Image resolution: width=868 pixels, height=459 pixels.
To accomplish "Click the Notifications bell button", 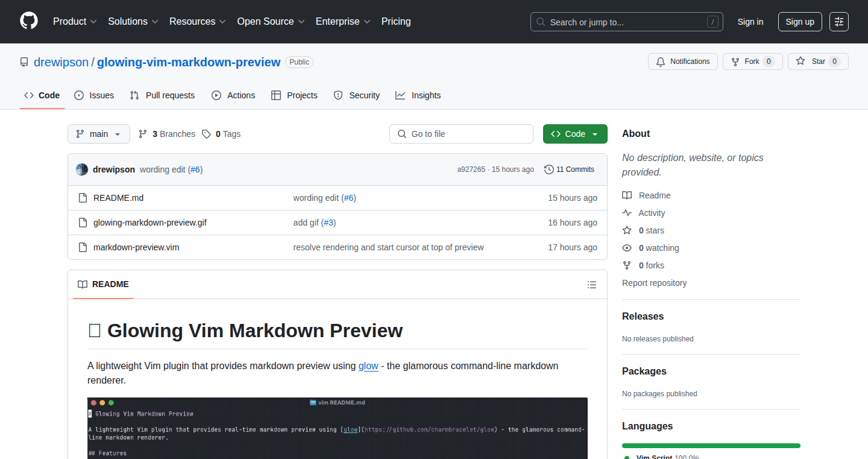I will (683, 62).
